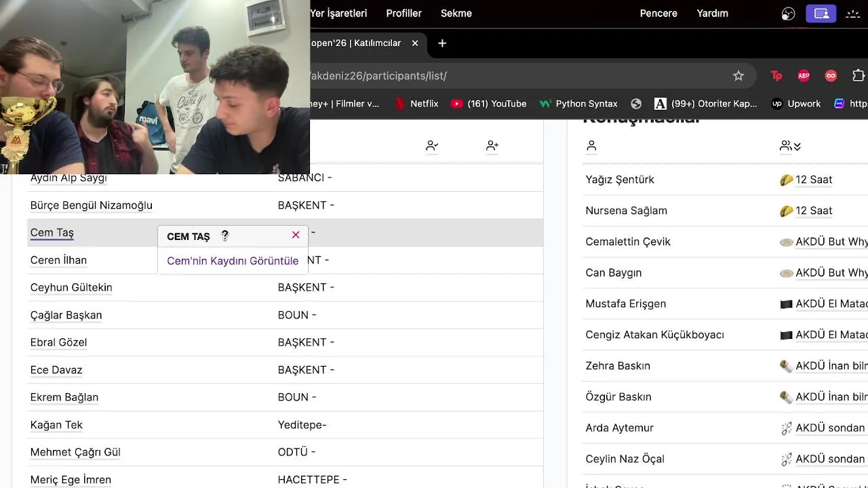Open the (99+) Otoriter Kap... bookmark
The height and width of the screenshot is (488, 868).
706,104
